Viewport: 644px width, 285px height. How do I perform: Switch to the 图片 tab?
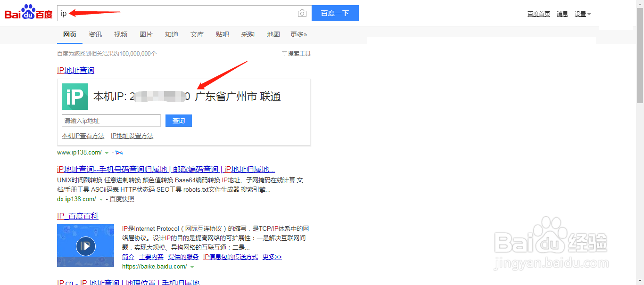pyautogui.click(x=146, y=34)
